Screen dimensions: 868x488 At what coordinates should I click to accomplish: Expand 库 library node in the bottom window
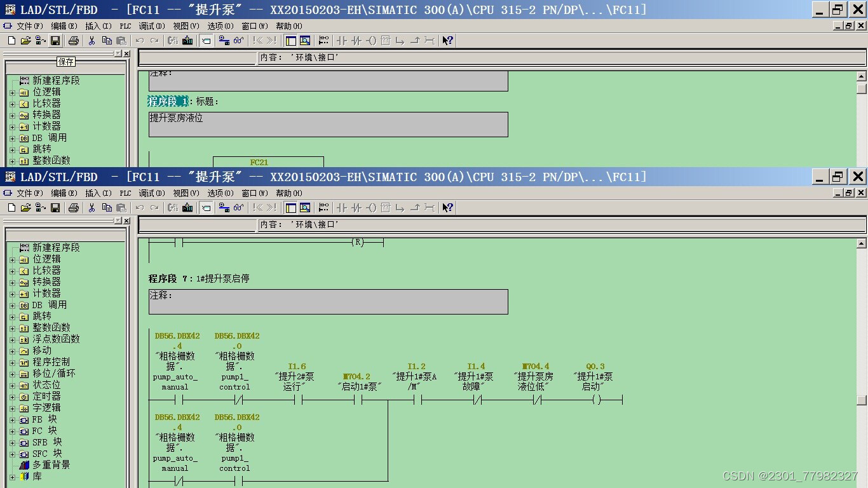[12, 477]
